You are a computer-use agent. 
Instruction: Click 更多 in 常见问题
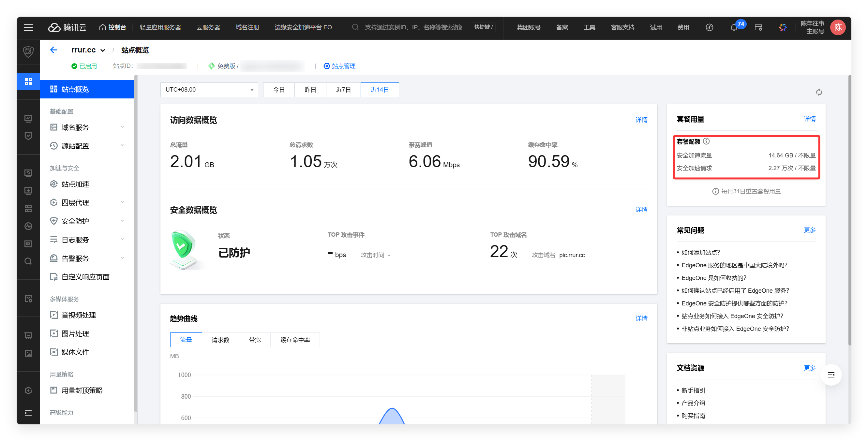pyautogui.click(x=809, y=230)
